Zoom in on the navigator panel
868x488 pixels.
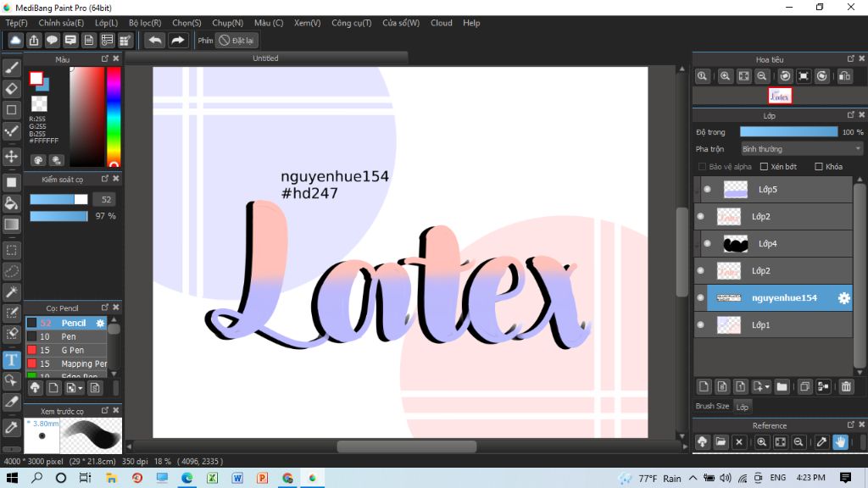tap(725, 76)
